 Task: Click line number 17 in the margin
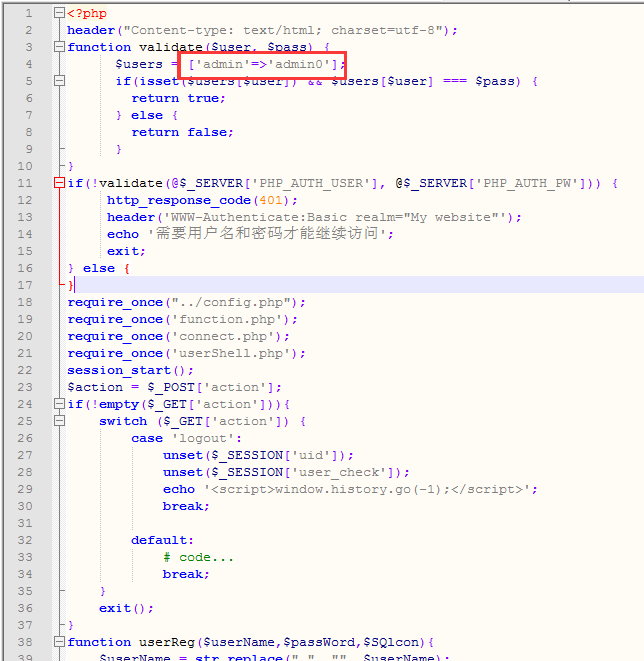pyautogui.click(x=25, y=285)
